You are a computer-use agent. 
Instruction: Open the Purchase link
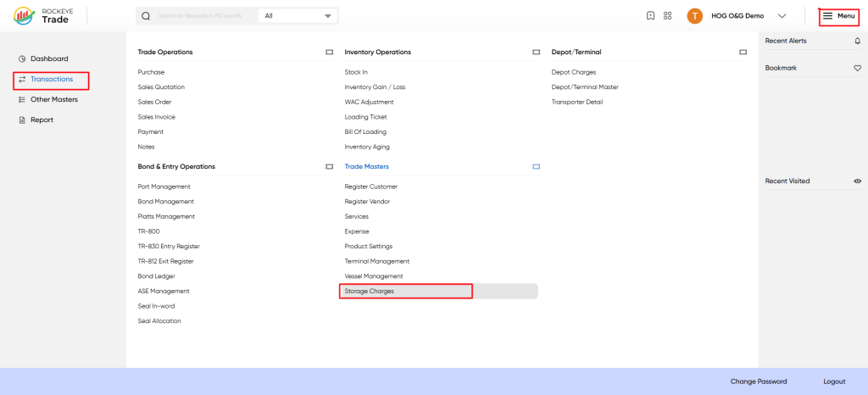click(151, 72)
